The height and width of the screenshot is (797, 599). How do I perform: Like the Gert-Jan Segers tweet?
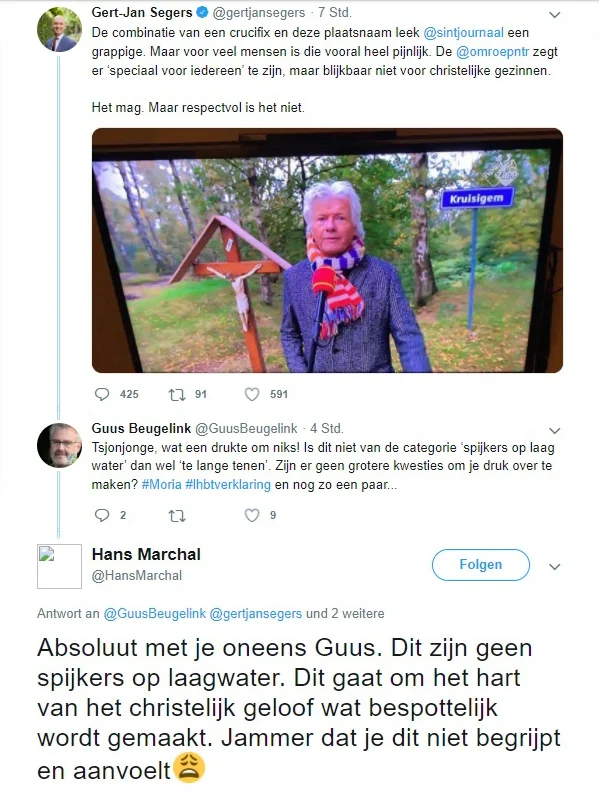click(252, 394)
